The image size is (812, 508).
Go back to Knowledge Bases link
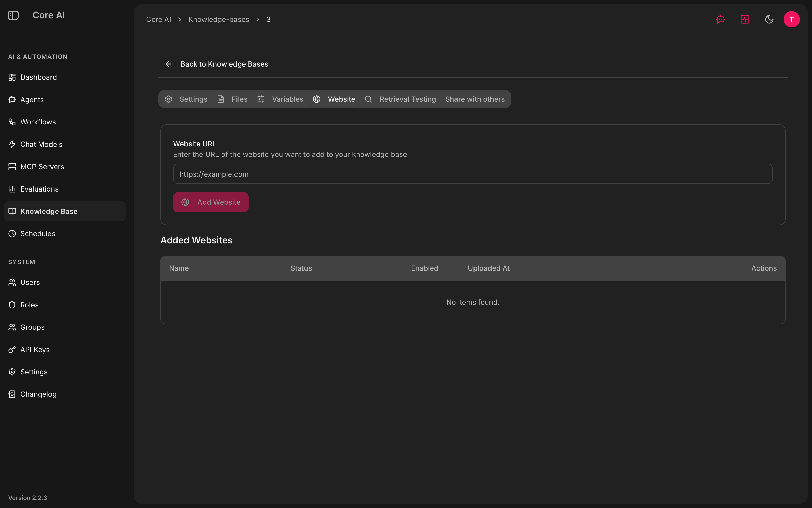(217, 64)
